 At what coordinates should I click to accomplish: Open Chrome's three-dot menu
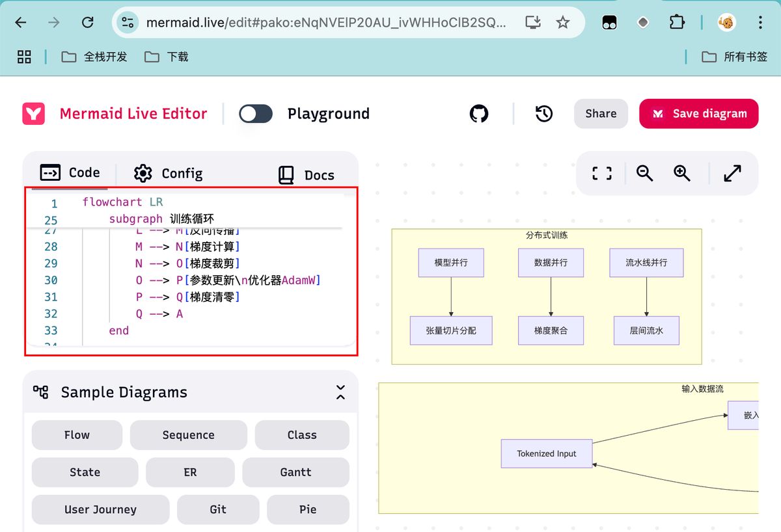(760, 23)
